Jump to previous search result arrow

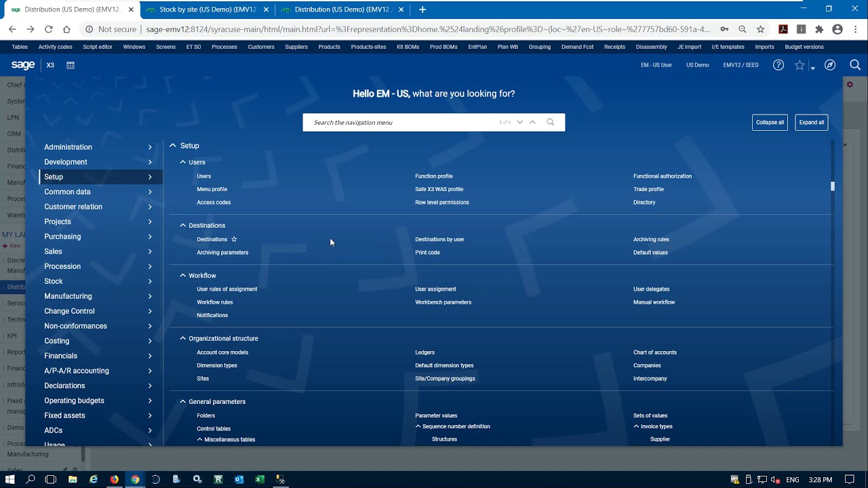tap(532, 122)
